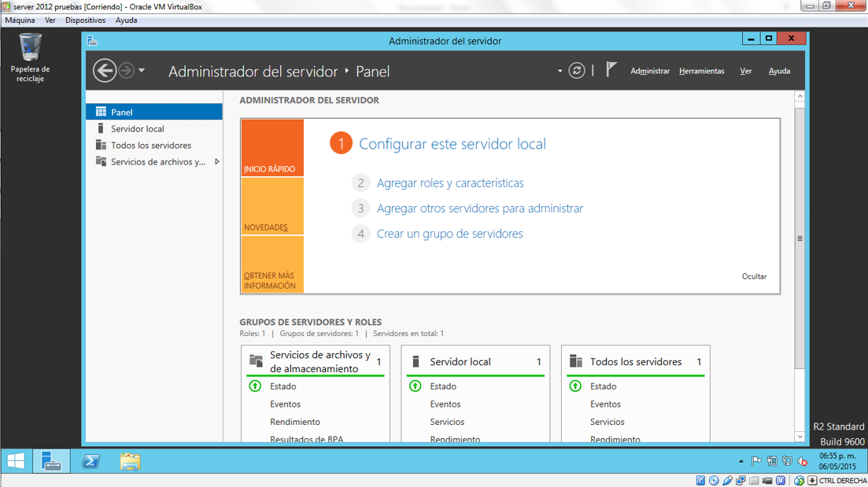The image size is (868, 487).
Task: Click the back navigation arrow
Action: [x=105, y=71]
